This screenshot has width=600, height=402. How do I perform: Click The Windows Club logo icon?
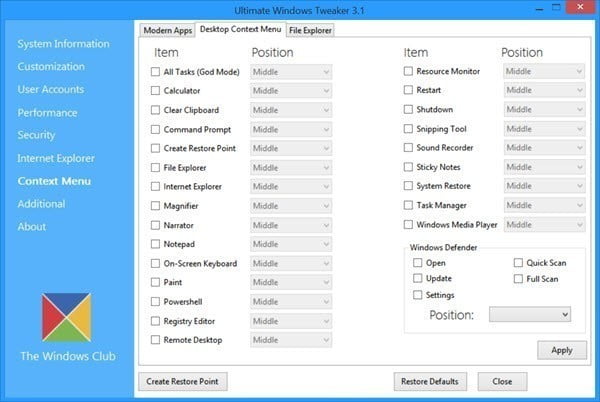click(x=68, y=318)
